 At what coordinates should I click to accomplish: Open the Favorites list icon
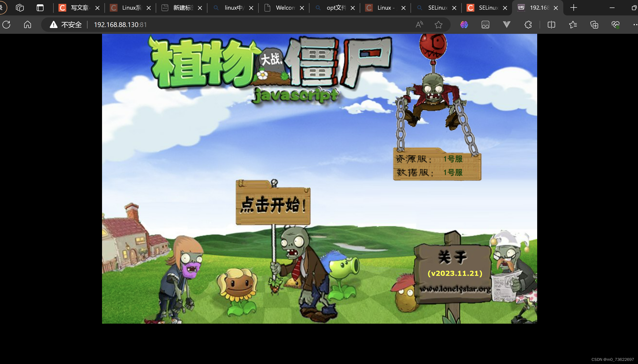573,24
